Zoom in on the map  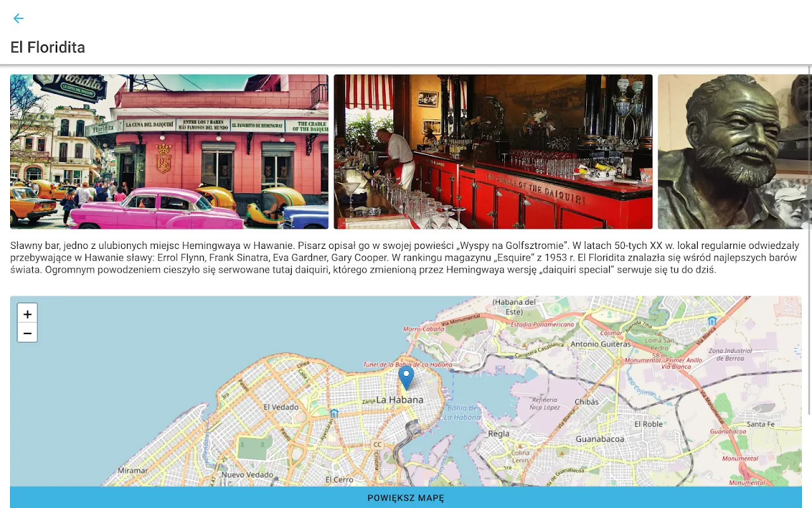click(27, 314)
